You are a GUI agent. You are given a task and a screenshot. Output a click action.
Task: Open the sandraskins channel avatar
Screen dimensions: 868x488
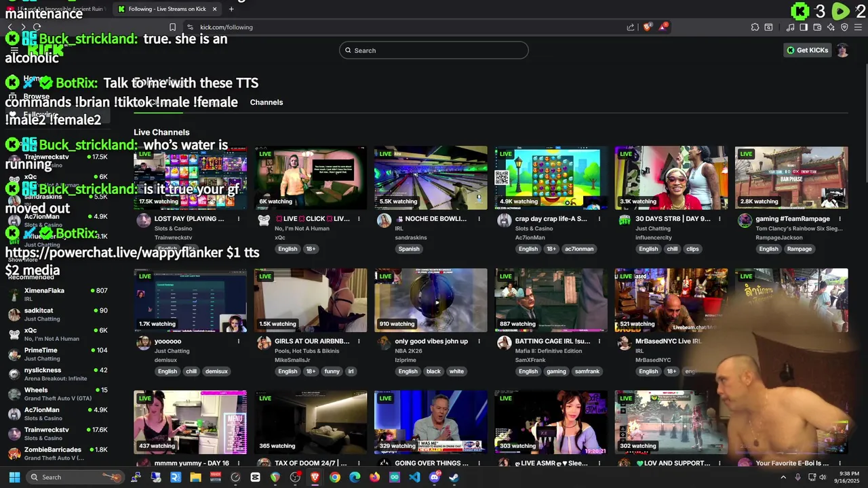(x=384, y=220)
